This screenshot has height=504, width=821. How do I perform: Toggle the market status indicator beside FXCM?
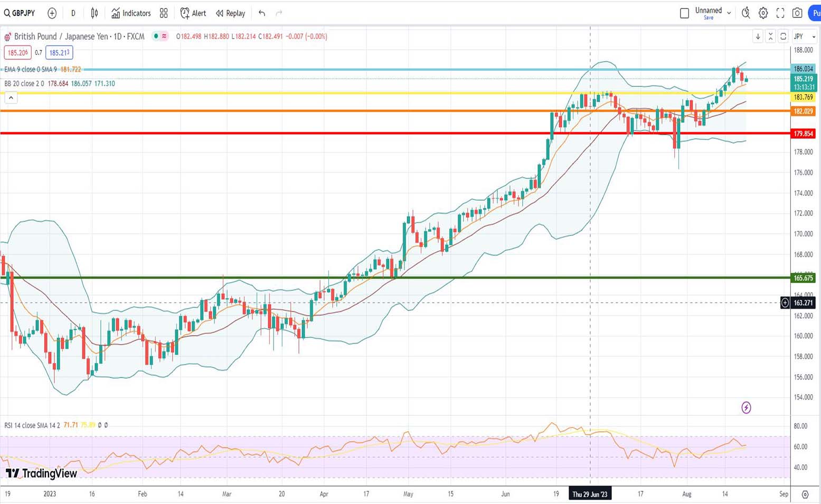[156, 36]
